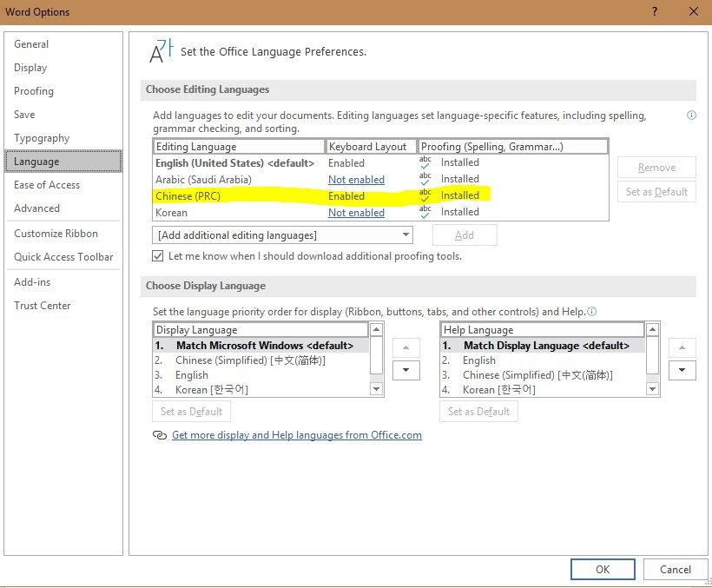Click the Office Language Preferences header icon

pyautogui.click(x=162, y=51)
